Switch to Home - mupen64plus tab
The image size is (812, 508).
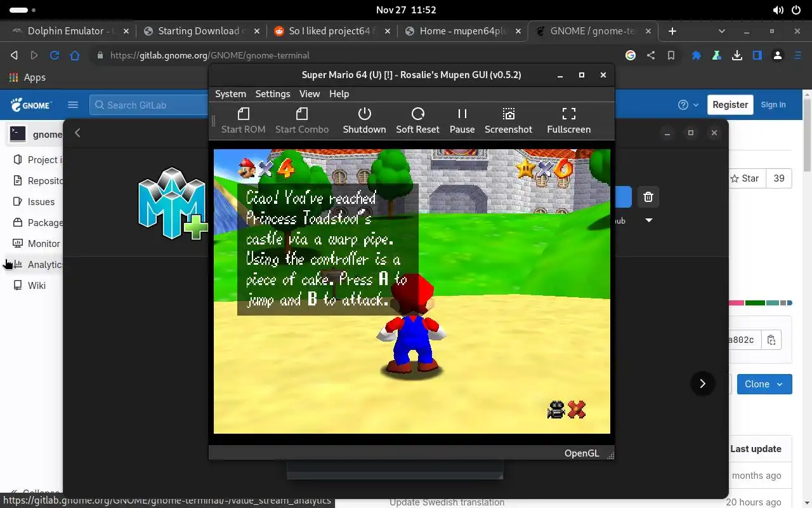click(463, 30)
